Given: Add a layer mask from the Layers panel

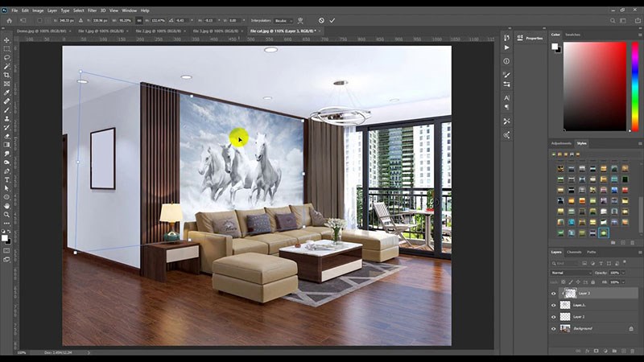Looking at the screenshot, I should click(x=596, y=351).
